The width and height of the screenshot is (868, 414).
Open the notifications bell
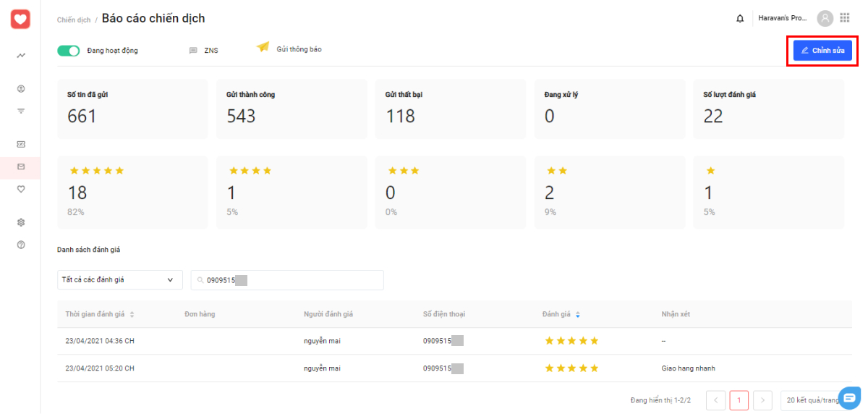[x=740, y=19]
